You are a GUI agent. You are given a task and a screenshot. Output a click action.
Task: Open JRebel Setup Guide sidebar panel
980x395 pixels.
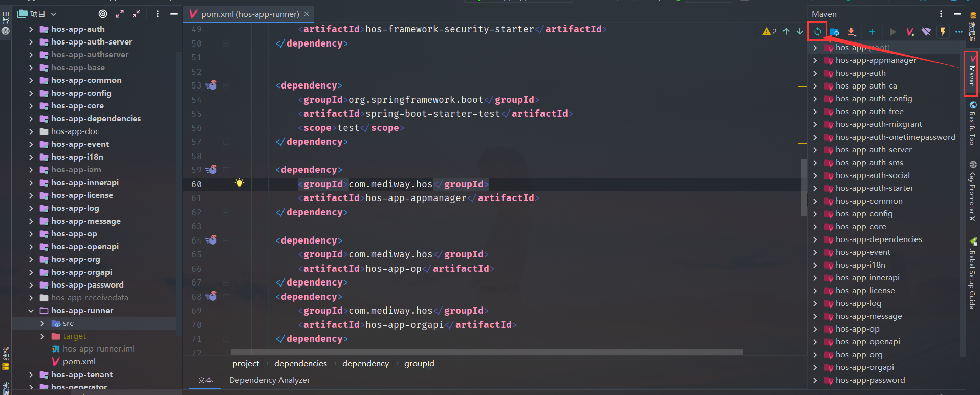click(973, 273)
